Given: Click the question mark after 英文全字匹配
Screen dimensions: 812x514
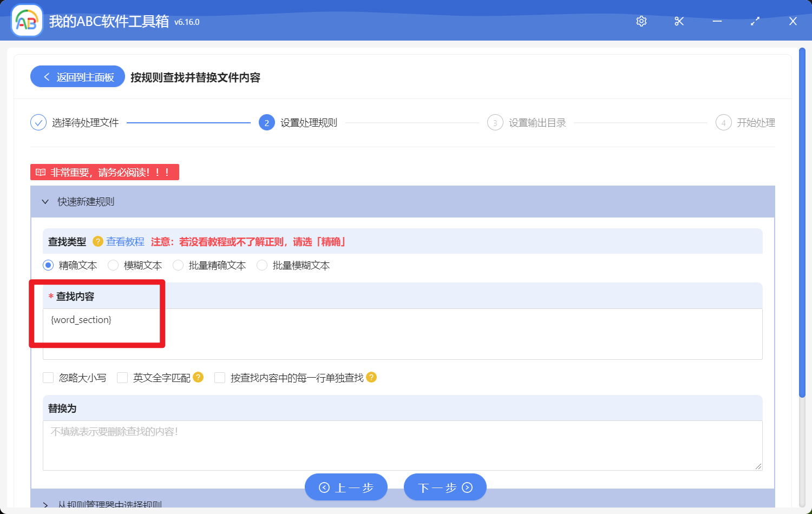Looking at the screenshot, I should [x=198, y=377].
